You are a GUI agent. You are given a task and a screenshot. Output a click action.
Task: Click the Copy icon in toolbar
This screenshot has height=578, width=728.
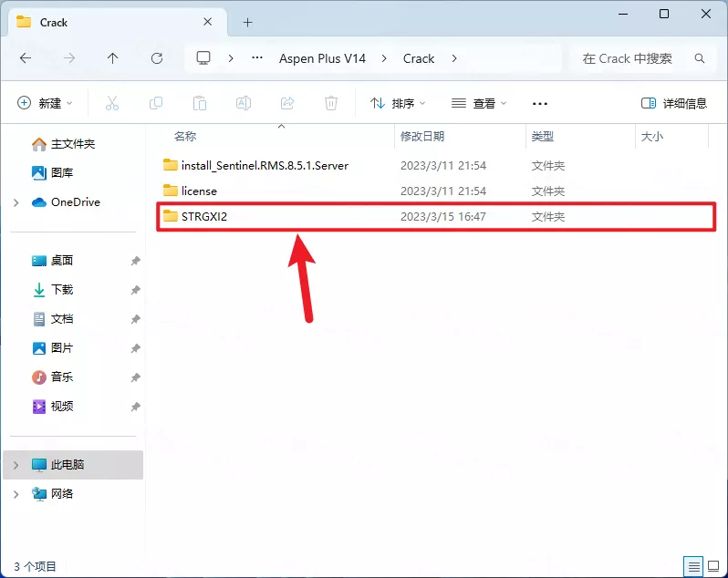point(156,104)
